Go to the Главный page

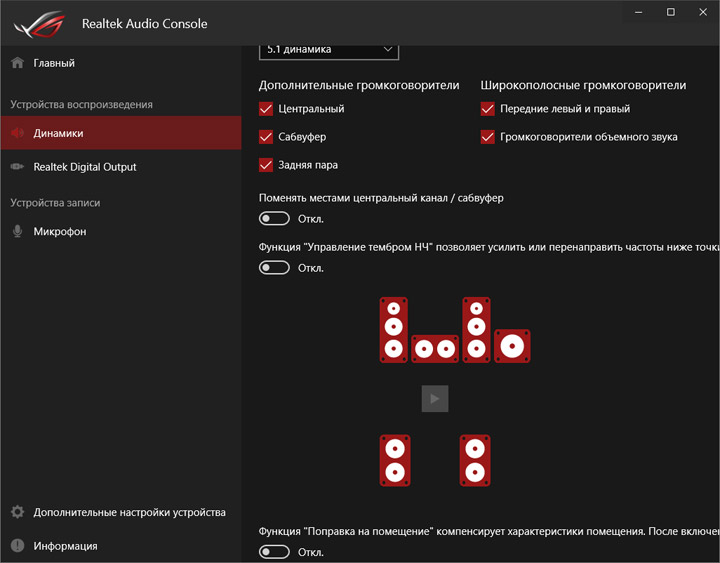click(54, 63)
